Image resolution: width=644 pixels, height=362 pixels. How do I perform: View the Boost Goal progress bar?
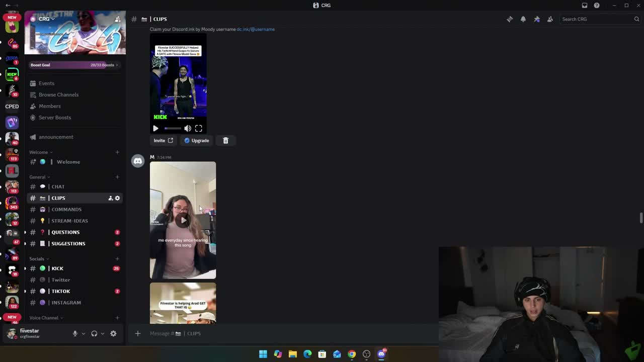pos(74,65)
